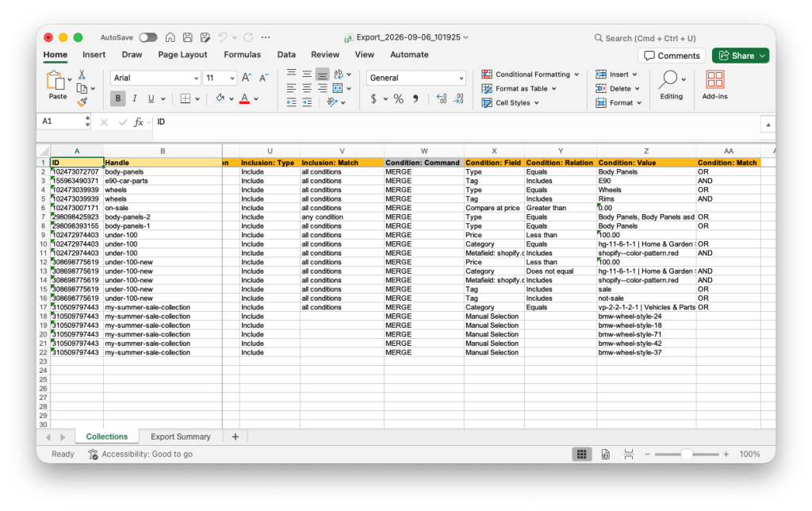Click the zoom slider in status bar
This screenshot has width=812, height=511.
(x=687, y=454)
